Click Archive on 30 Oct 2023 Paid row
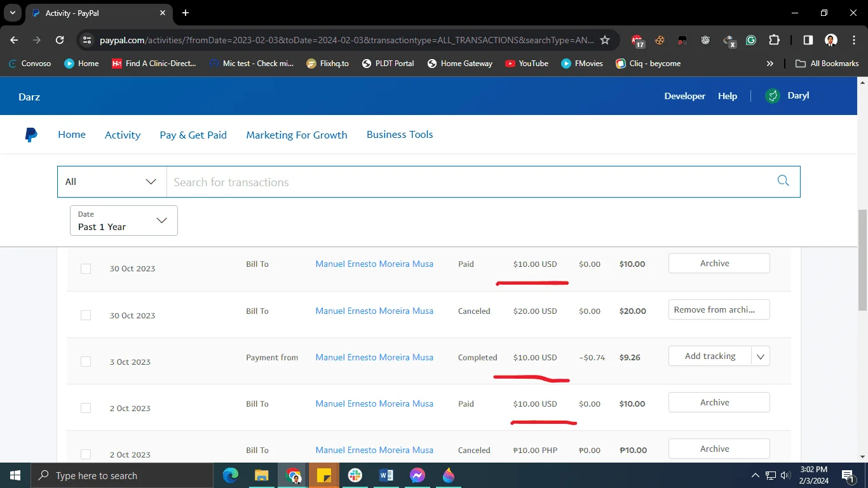The height and width of the screenshot is (488, 868). (x=719, y=263)
